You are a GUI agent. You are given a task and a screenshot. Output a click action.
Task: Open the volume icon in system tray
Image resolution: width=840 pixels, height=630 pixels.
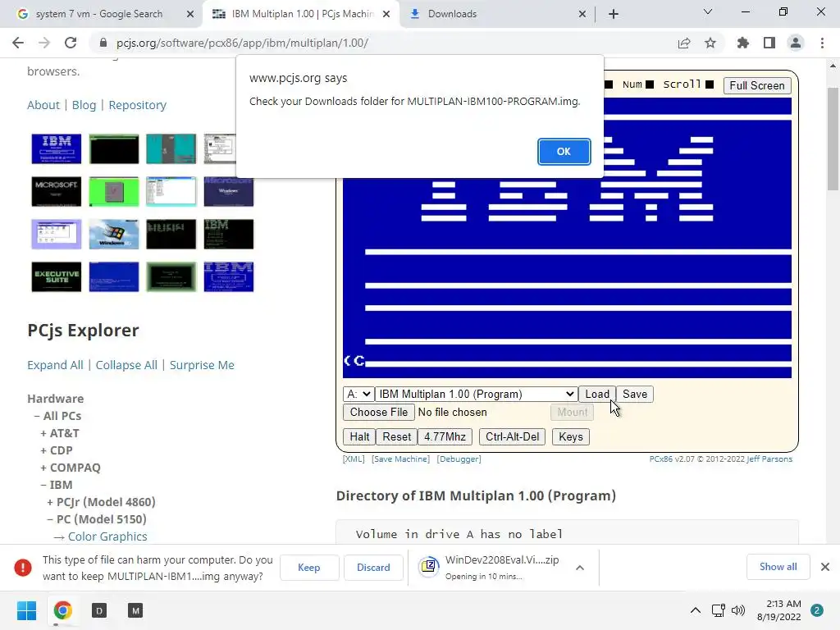[738, 610]
